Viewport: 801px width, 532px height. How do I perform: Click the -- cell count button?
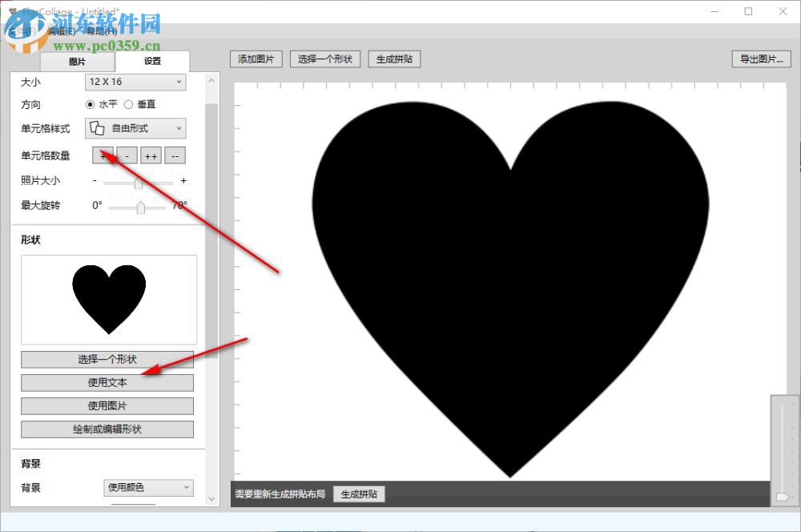click(x=175, y=155)
